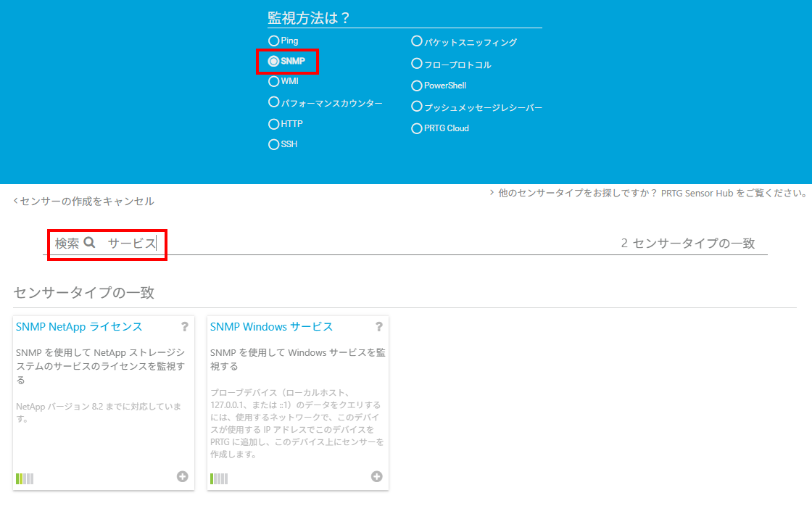Select the PRTG Cloud option
The width and height of the screenshot is (812, 506).
click(x=416, y=128)
